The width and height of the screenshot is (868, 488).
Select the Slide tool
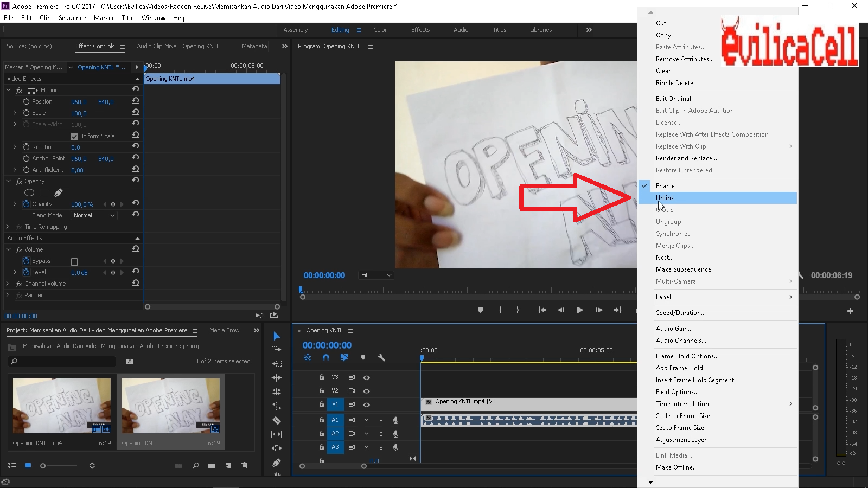click(277, 448)
